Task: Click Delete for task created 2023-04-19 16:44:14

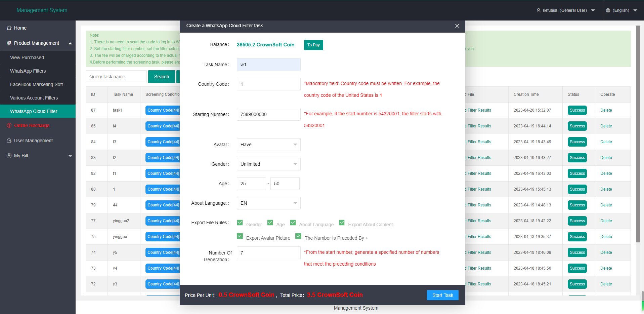Action: tap(606, 126)
